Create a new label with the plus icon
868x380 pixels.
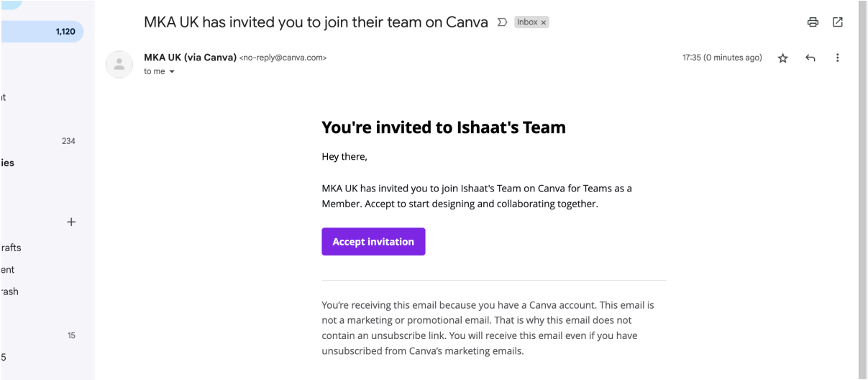click(x=71, y=222)
